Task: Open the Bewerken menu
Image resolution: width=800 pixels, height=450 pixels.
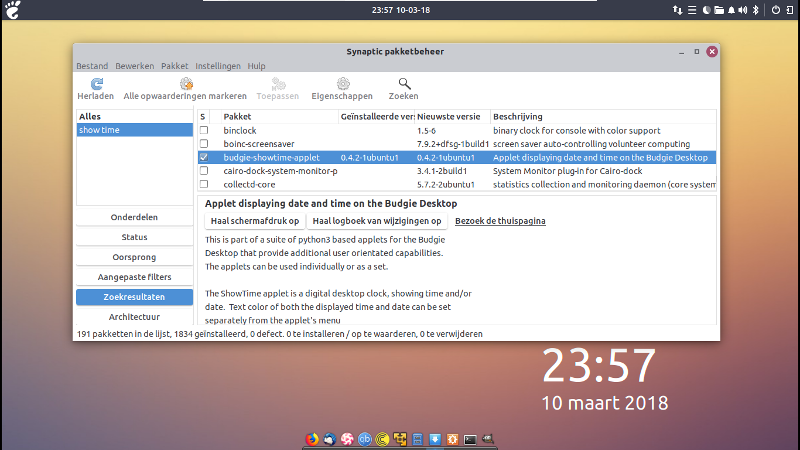Action: pos(135,66)
